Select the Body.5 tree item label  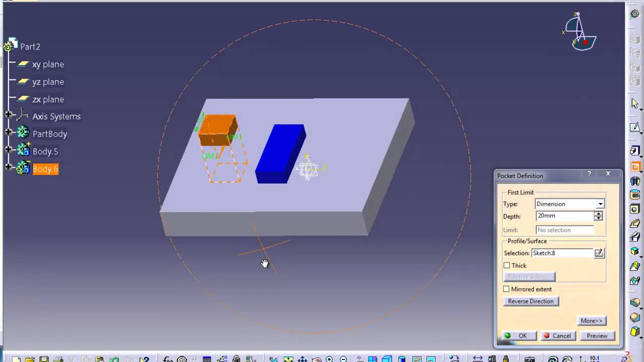[45, 151]
